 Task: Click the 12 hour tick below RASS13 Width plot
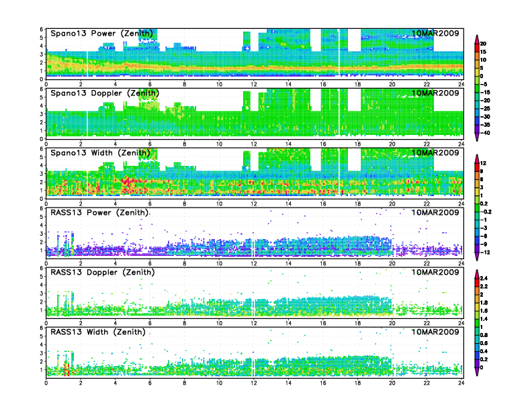pos(254,383)
